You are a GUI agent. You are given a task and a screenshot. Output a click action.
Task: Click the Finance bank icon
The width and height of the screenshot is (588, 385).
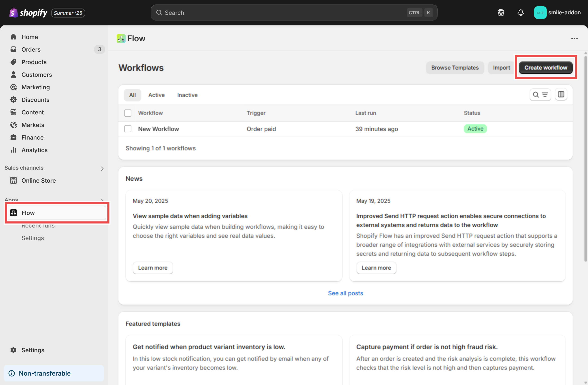13,137
